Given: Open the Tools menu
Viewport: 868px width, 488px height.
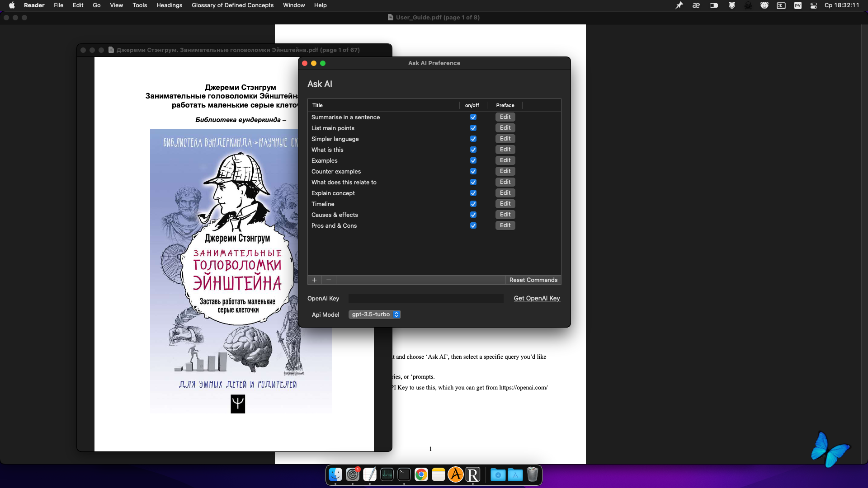Looking at the screenshot, I should coord(140,5).
